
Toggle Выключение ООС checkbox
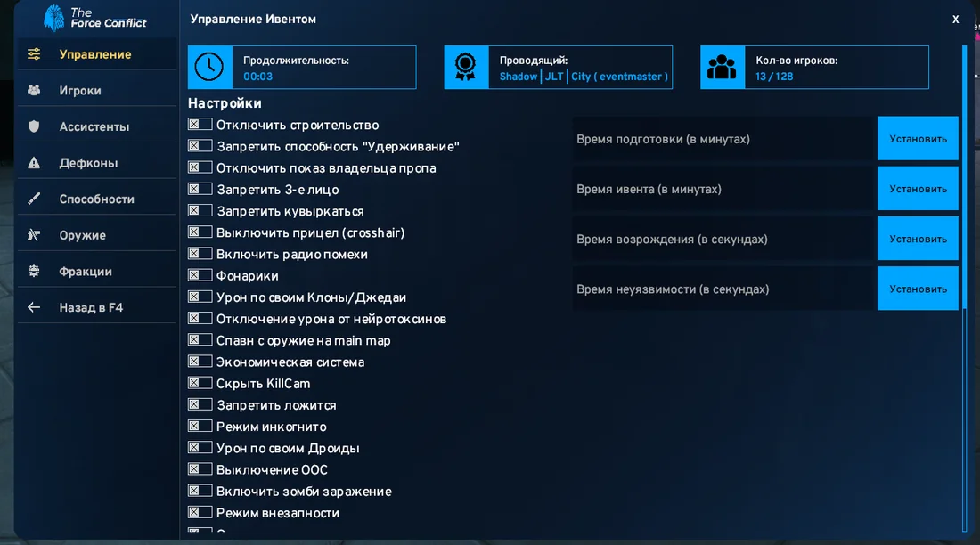pyautogui.click(x=200, y=469)
